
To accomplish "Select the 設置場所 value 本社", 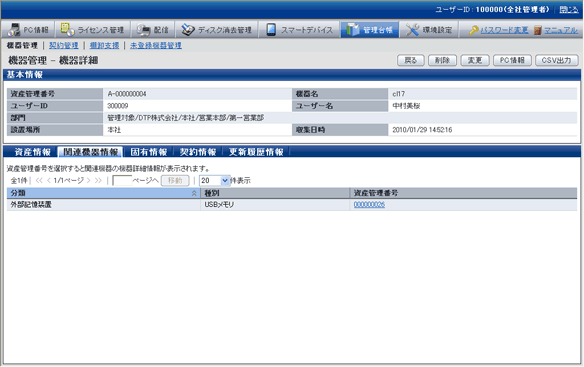I will pyautogui.click(x=114, y=130).
